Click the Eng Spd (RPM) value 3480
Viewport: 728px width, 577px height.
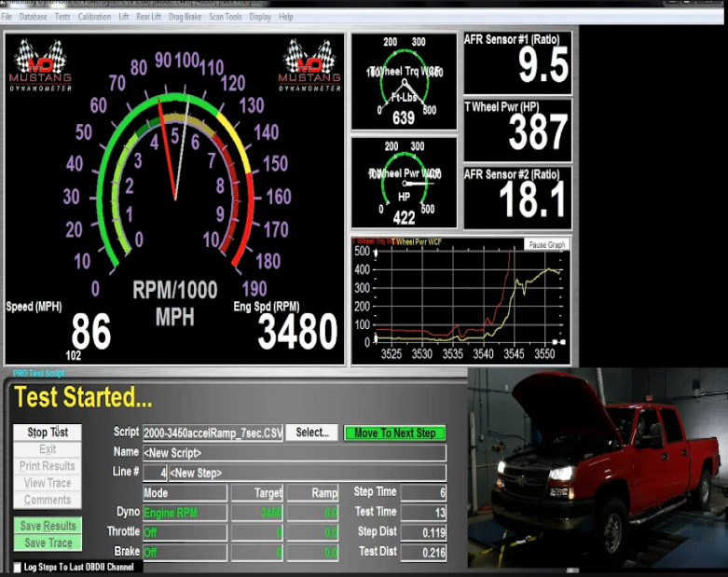[x=297, y=332]
